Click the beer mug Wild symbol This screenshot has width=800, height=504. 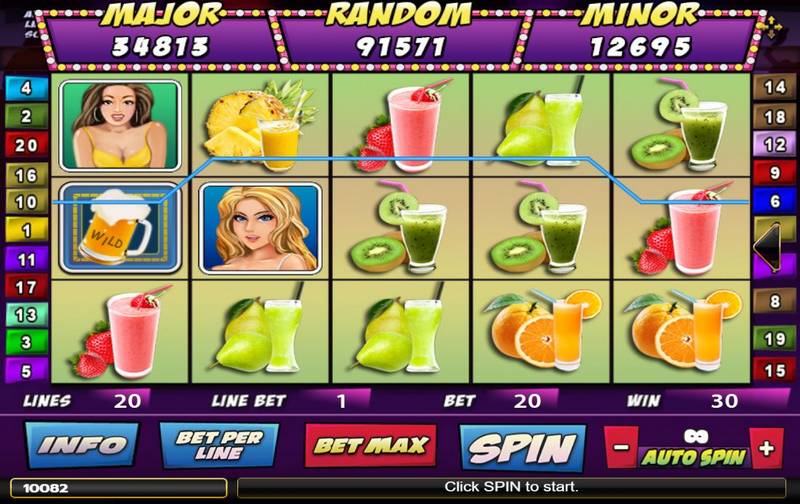click(120, 228)
